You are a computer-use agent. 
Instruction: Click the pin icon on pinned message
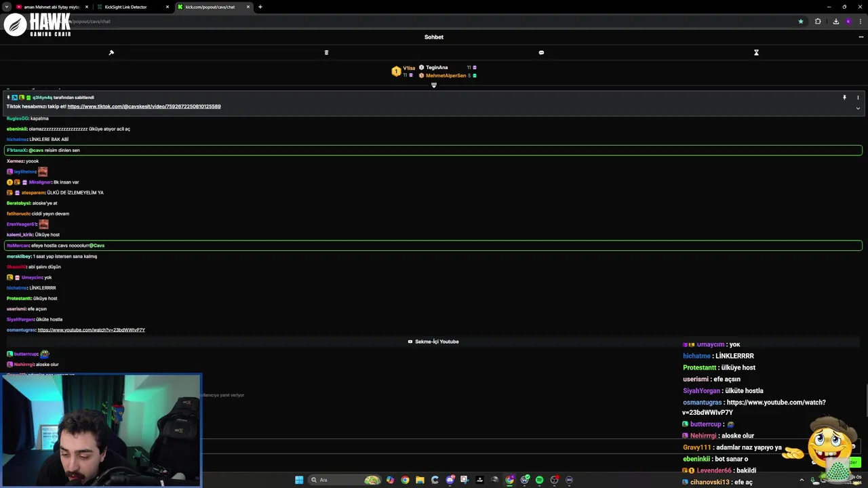(844, 98)
